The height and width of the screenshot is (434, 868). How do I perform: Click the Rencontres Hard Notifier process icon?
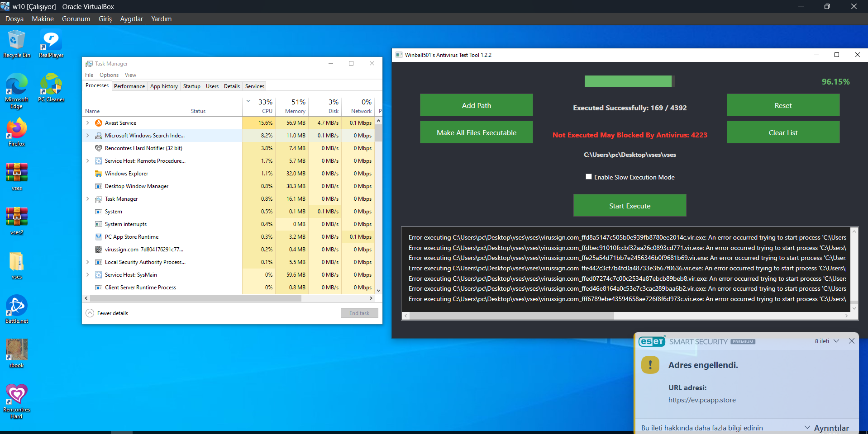pos(98,148)
